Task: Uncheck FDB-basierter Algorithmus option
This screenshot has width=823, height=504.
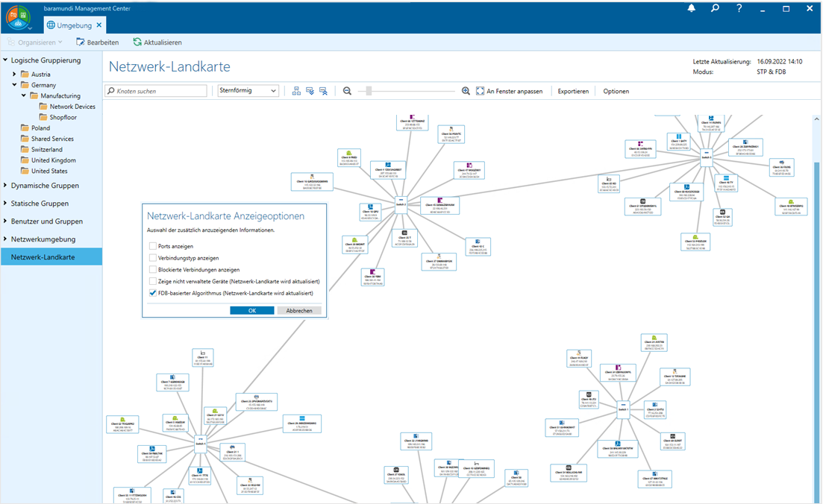Action: pyautogui.click(x=153, y=293)
